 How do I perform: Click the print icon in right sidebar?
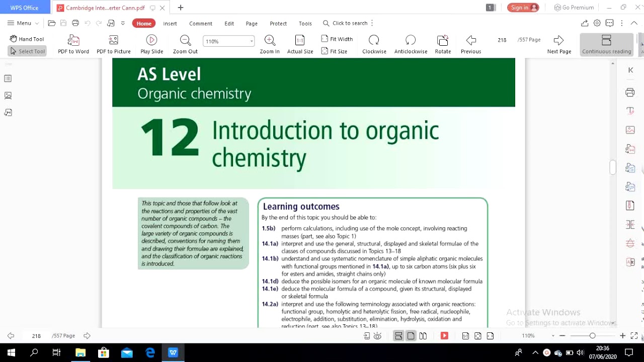tap(630, 93)
